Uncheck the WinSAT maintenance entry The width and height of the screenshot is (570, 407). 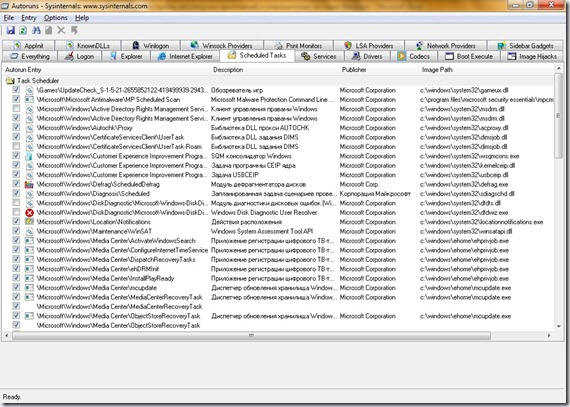point(16,231)
